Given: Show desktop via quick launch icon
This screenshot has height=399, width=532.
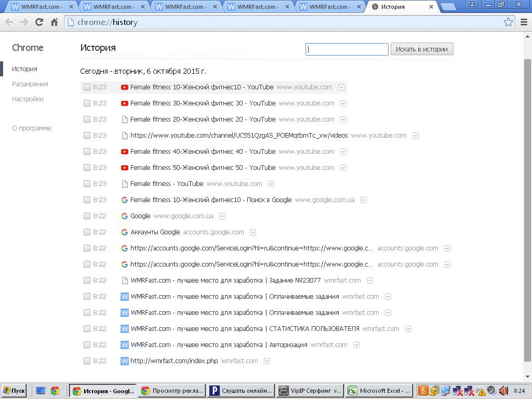Looking at the screenshot, I should click(x=41, y=391).
